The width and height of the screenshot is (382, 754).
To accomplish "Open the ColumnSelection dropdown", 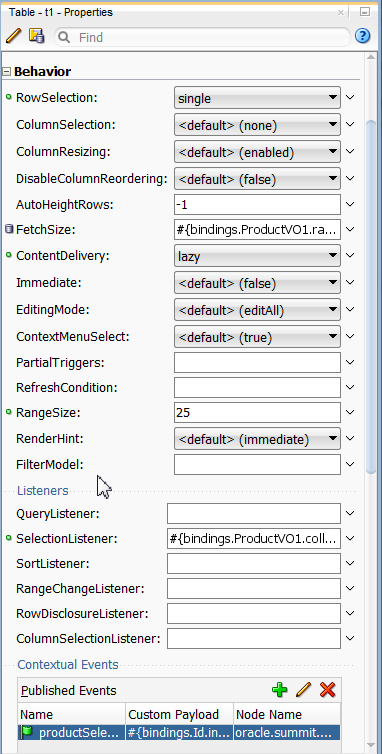I will pyautogui.click(x=257, y=125).
